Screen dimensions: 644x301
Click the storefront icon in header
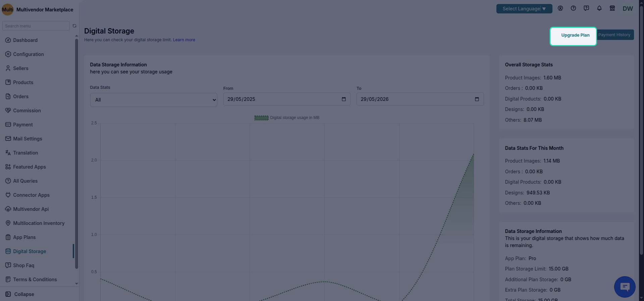pos(612,8)
